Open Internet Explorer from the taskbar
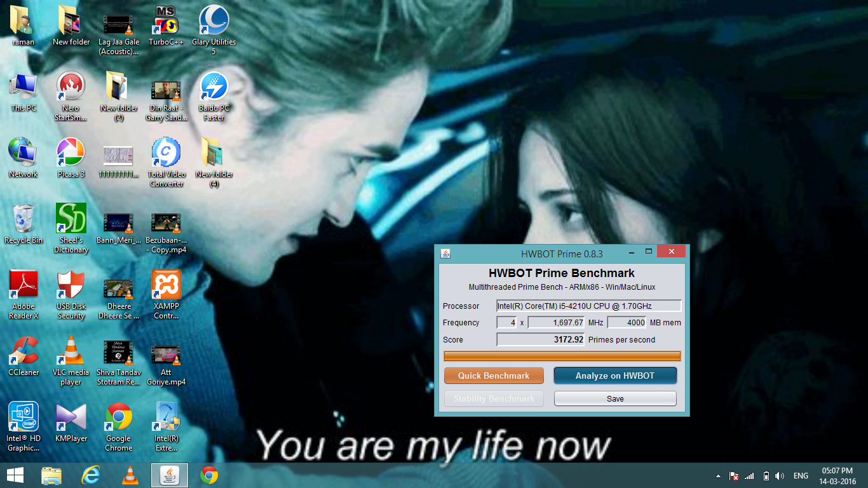This screenshot has width=868, height=488. click(91, 475)
